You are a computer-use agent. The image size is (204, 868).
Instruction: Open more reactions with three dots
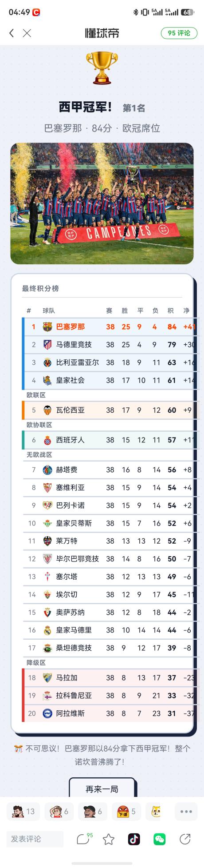186,811
